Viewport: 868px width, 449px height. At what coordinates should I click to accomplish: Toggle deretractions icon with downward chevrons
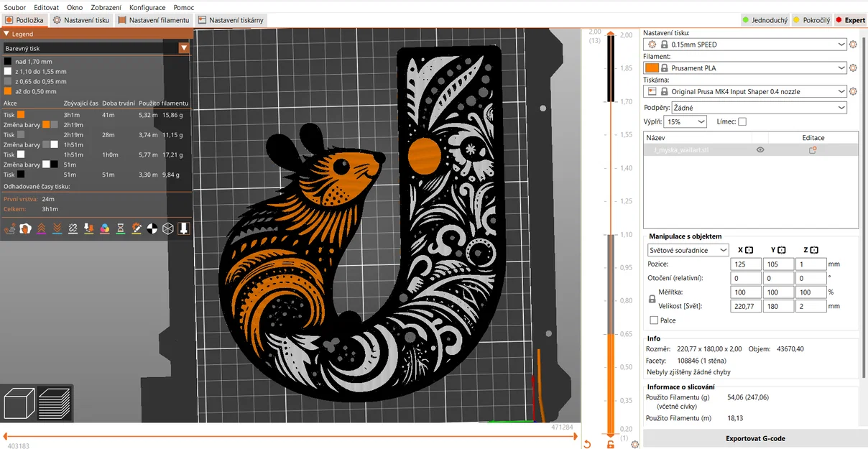click(57, 228)
